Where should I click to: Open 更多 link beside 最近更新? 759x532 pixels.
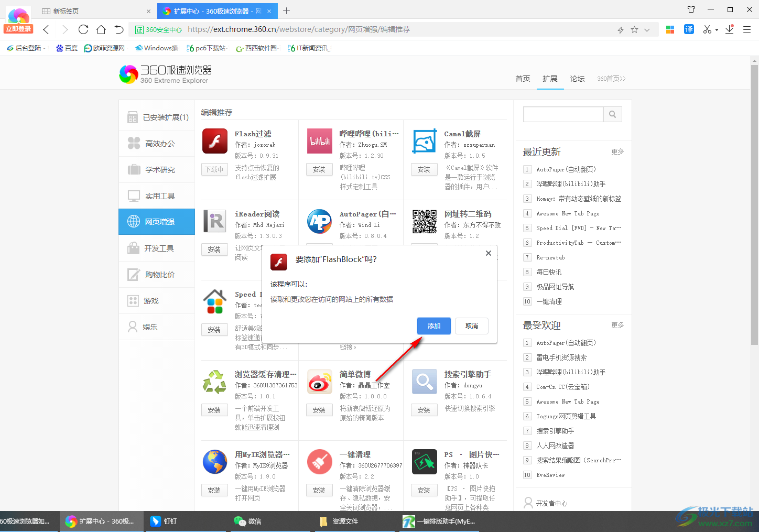617,151
